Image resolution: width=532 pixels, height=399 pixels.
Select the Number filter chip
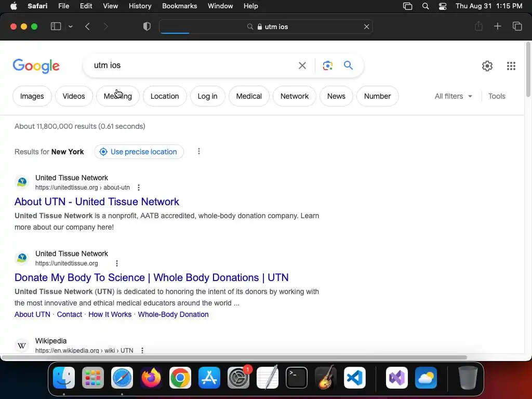pyautogui.click(x=377, y=96)
